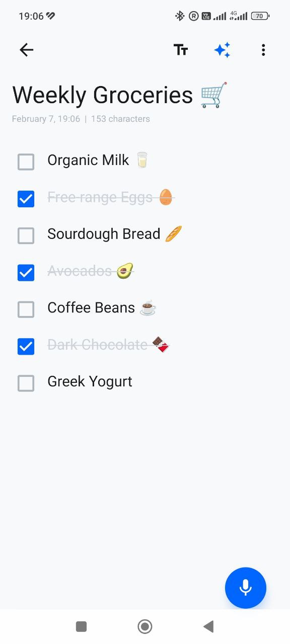Check the Organic Milk checkbox
The image size is (290, 644).
(26, 162)
